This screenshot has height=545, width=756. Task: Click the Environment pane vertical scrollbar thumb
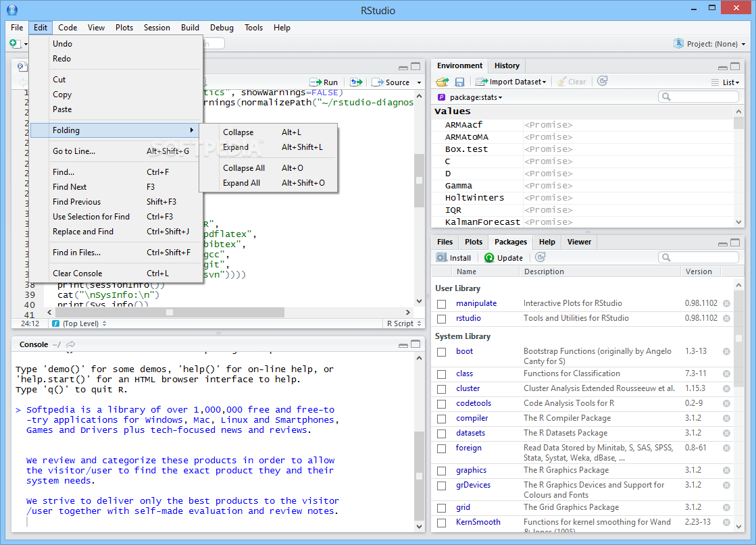click(738, 124)
